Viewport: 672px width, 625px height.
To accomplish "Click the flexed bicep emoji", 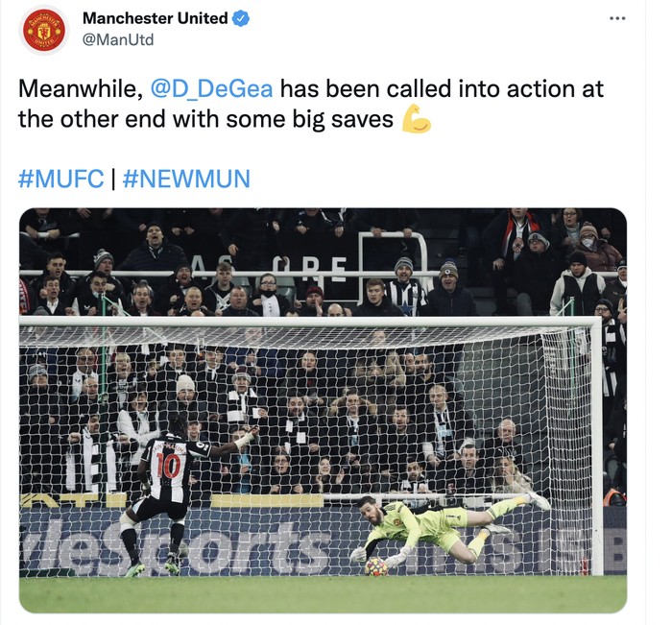I will tap(416, 119).
